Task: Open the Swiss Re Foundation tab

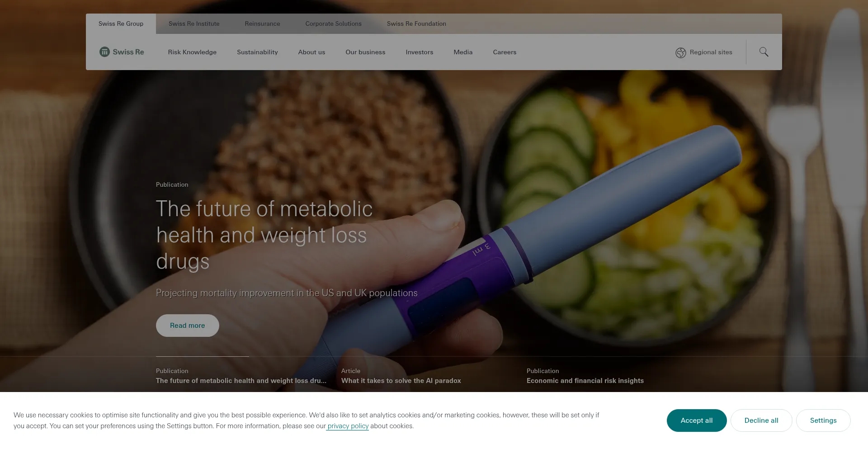Action: coord(416,24)
